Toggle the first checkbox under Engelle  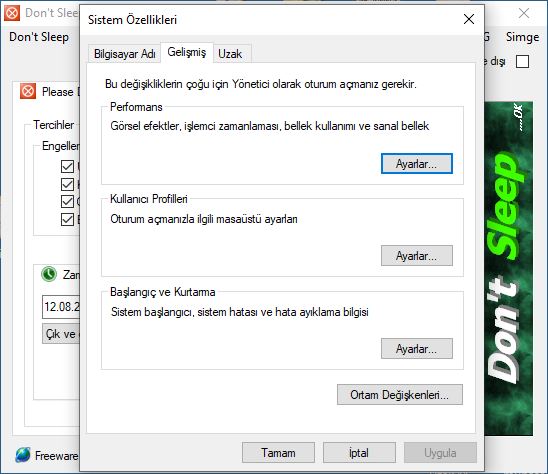pos(67,166)
